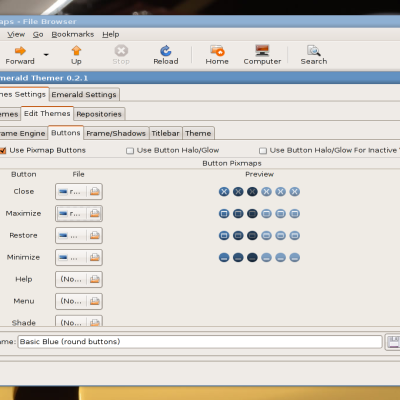Screen dimensions: 400x400
Task: Click the first Minimize preview pixmap
Action: 224,257
